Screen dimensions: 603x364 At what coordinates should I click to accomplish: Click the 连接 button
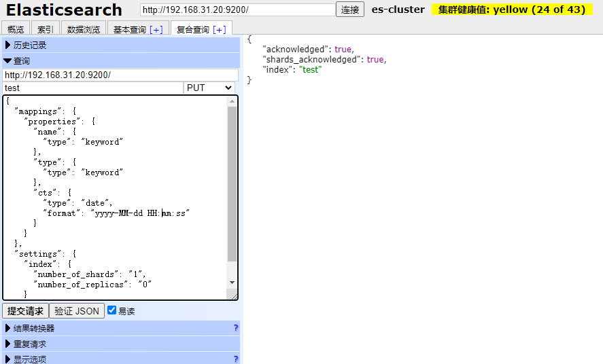coord(350,10)
